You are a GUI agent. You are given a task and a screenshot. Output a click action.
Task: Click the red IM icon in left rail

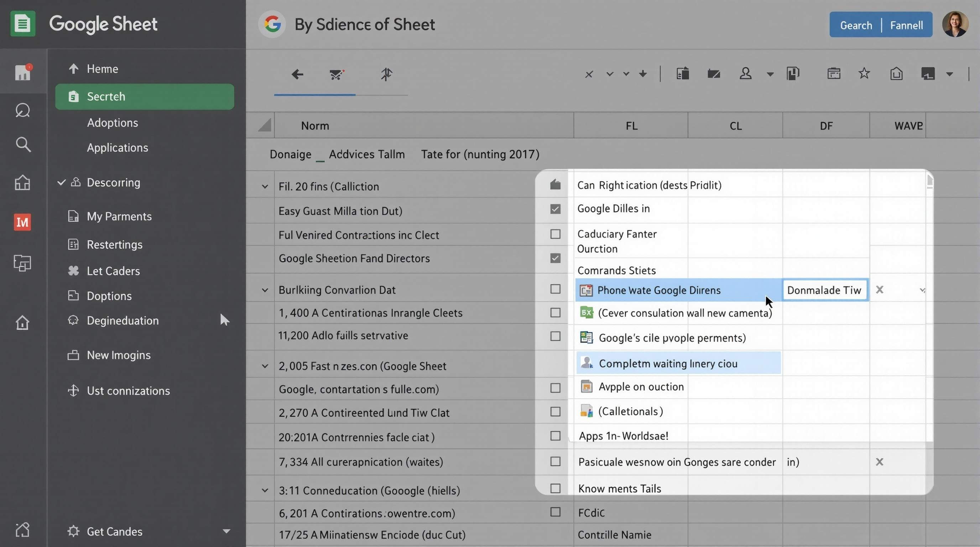(x=22, y=222)
